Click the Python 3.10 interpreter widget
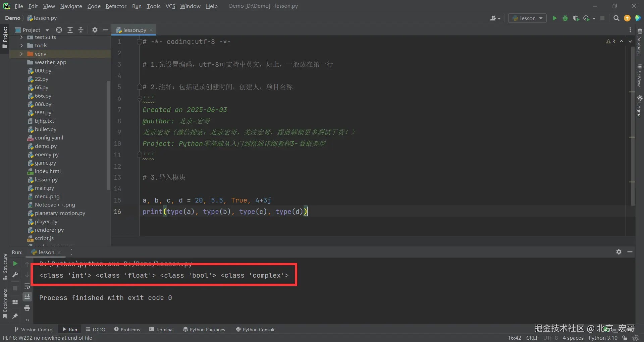644x342 pixels. tap(603, 338)
